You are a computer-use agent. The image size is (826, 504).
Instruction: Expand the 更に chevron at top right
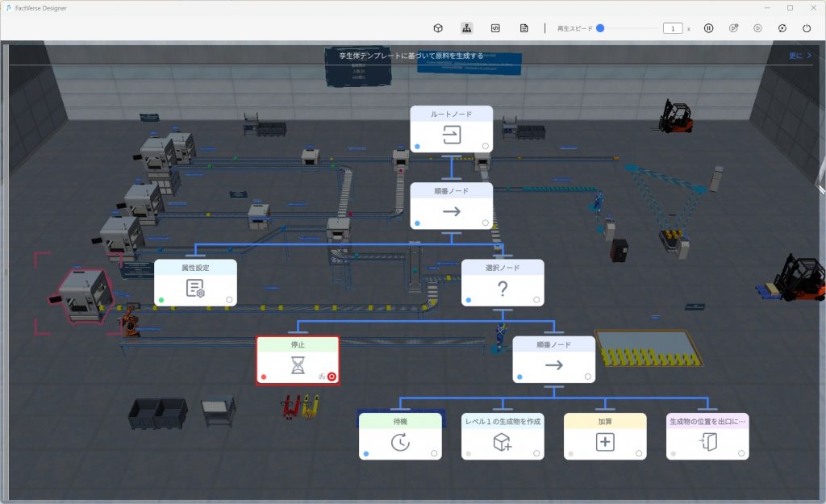click(800, 56)
